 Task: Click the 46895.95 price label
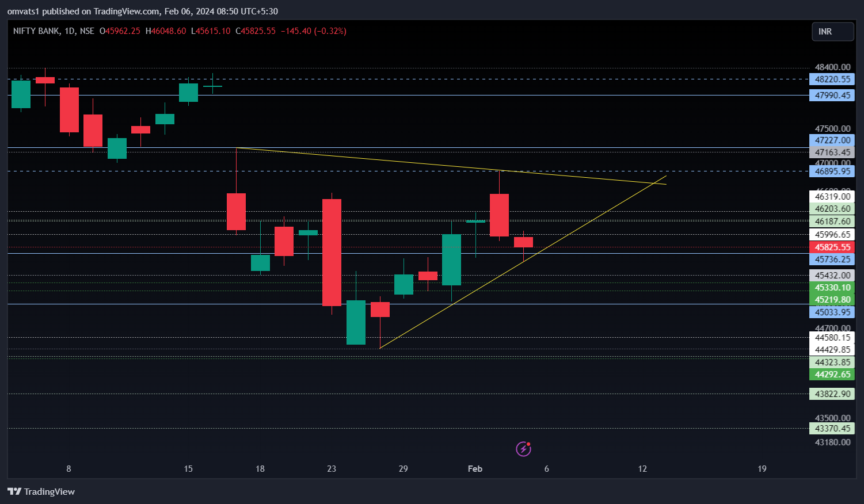[x=832, y=171]
